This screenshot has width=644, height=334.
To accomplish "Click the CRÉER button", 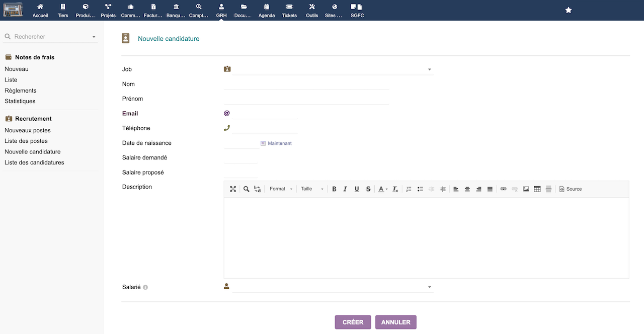I will tap(353, 322).
